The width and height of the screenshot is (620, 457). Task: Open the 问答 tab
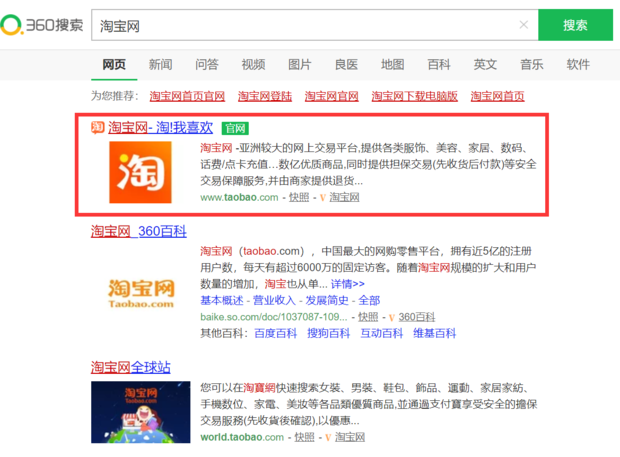(x=207, y=64)
